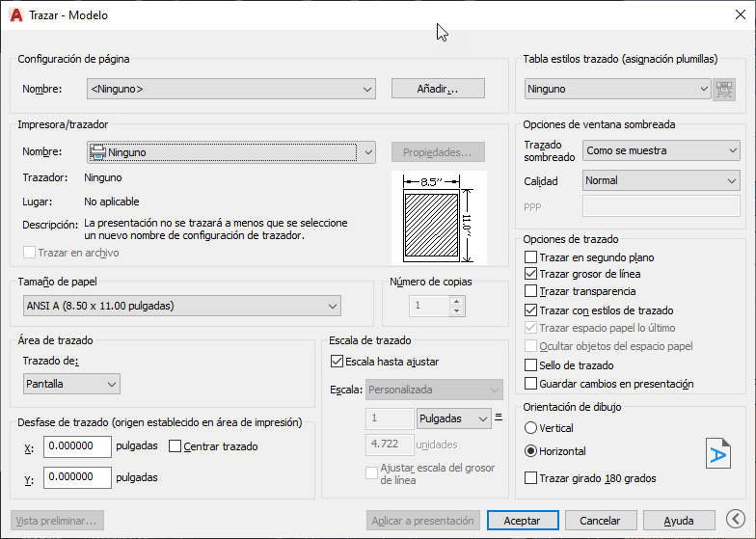Image resolution: width=756 pixels, height=539 pixels.
Task: Click the X offset input field
Action: pos(77,446)
